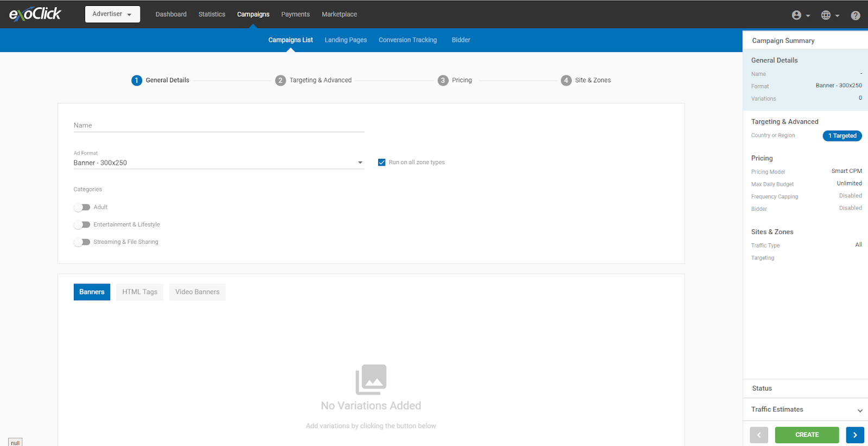868x446 pixels.
Task: Click the next step arrow button
Action: pos(854,435)
